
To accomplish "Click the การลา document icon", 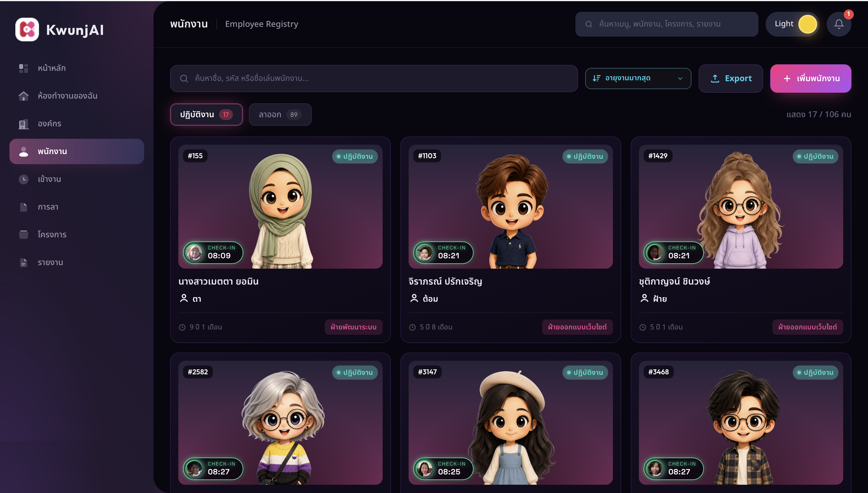I will (23, 207).
